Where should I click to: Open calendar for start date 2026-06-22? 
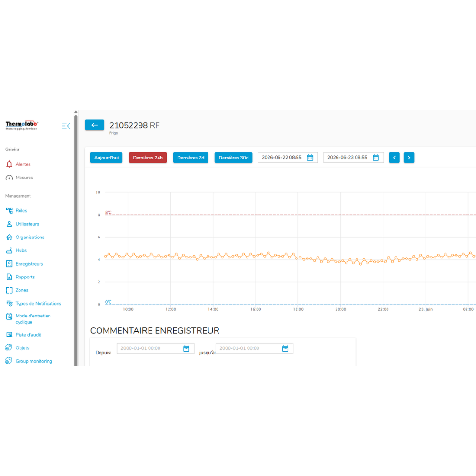pyautogui.click(x=310, y=158)
